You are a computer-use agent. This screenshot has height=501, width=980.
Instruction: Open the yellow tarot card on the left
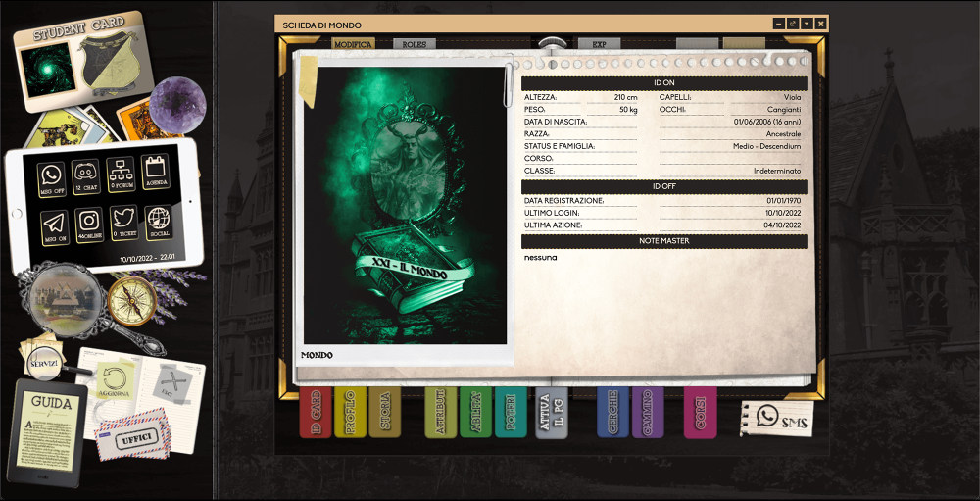tap(61, 130)
